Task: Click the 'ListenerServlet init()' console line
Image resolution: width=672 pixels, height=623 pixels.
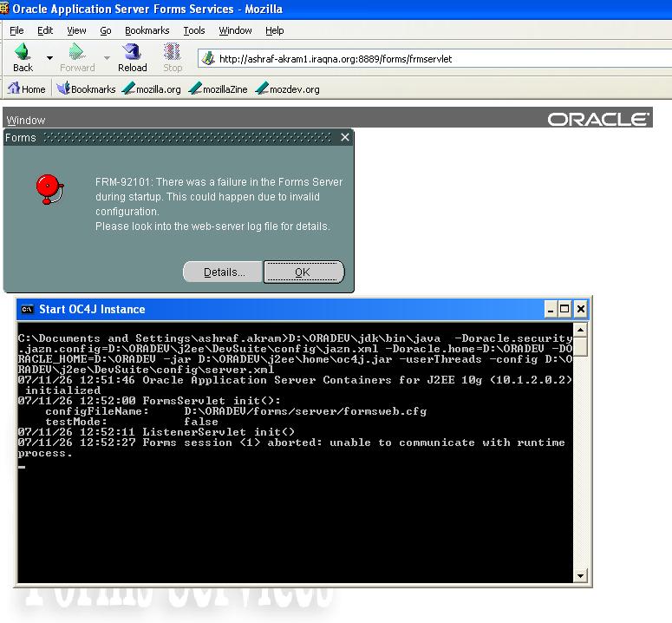Action: click(x=156, y=432)
